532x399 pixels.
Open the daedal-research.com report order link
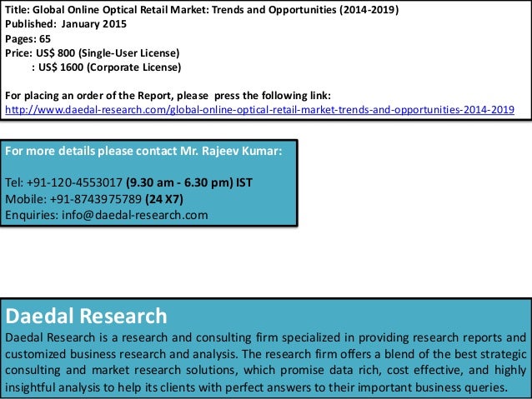259,110
